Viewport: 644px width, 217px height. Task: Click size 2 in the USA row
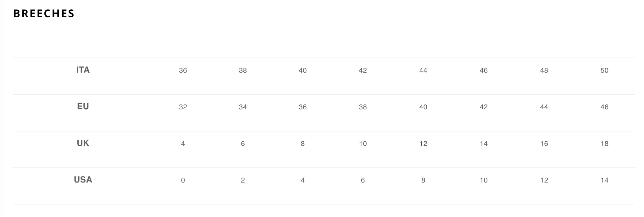[x=243, y=180]
